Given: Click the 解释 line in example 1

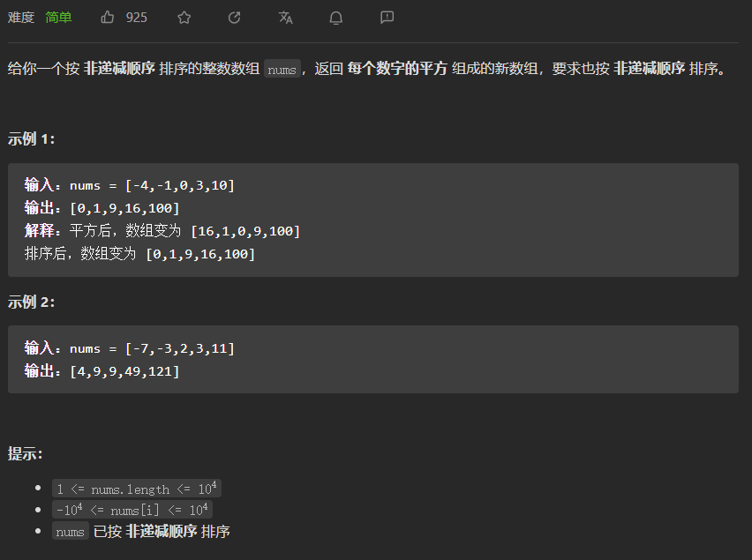Looking at the screenshot, I should click(162, 231).
